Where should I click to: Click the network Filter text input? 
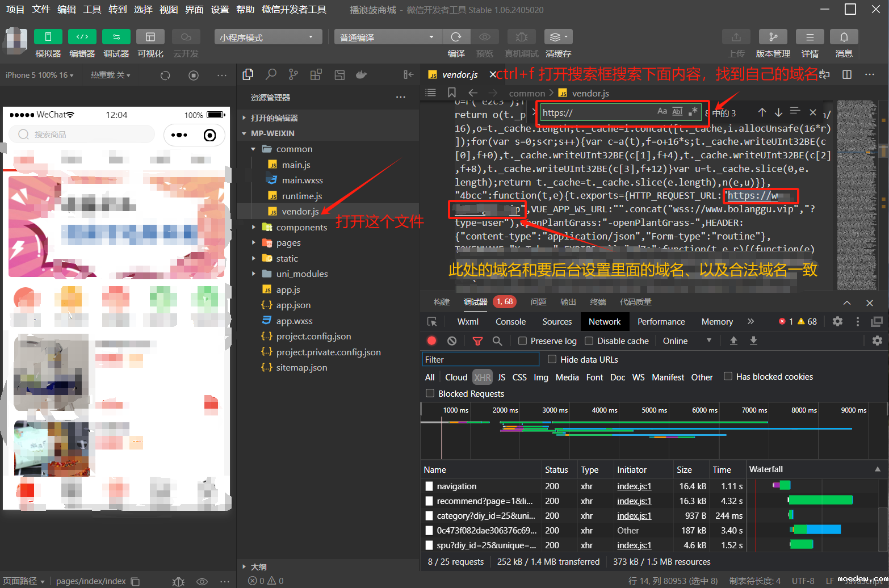pyautogui.click(x=480, y=359)
